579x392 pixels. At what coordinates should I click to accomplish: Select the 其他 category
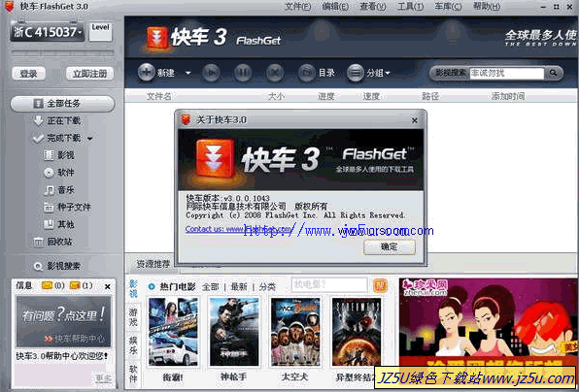59,224
